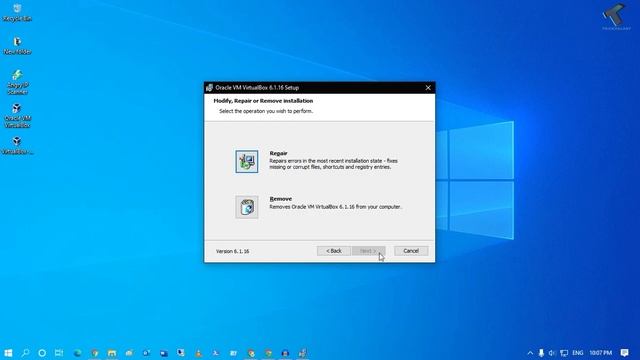Select the Angry IP Scanner desktop shortcut

pos(17,82)
